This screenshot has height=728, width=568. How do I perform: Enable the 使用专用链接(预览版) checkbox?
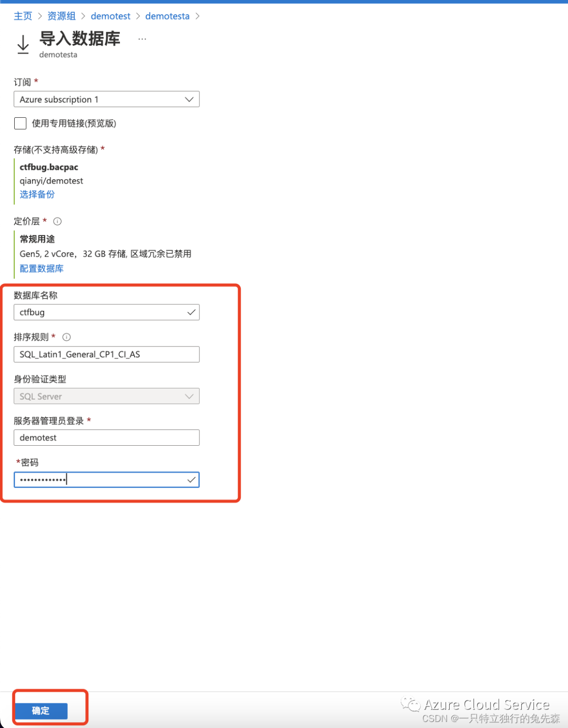(20, 124)
